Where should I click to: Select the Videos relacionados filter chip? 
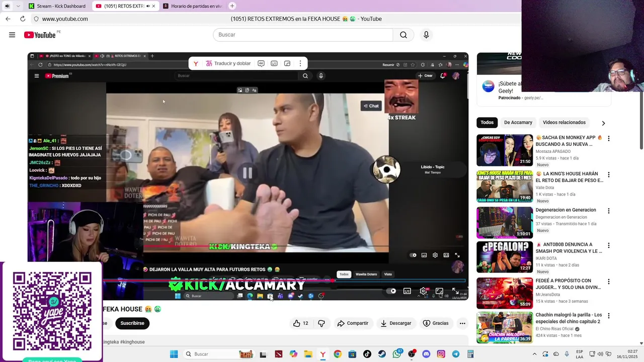point(564,122)
